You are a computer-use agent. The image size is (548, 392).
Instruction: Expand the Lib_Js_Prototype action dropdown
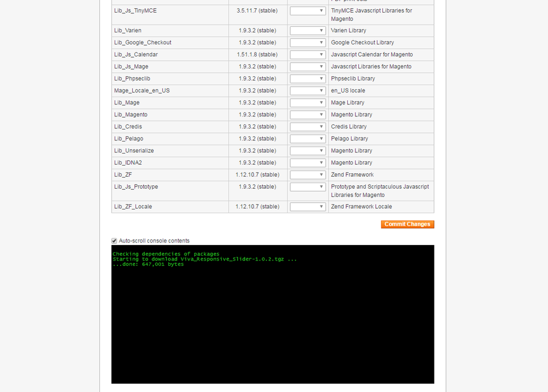[x=308, y=187]
